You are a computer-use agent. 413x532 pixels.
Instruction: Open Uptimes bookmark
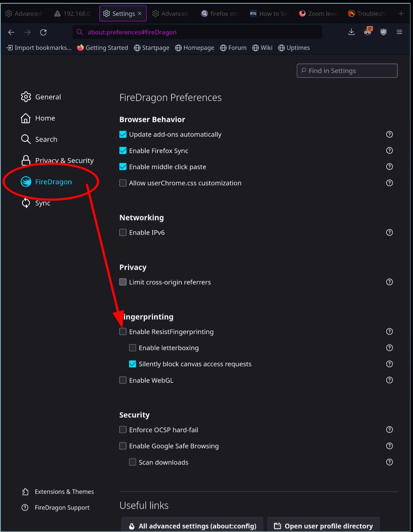pyautogui.click(x=294, y=48)
